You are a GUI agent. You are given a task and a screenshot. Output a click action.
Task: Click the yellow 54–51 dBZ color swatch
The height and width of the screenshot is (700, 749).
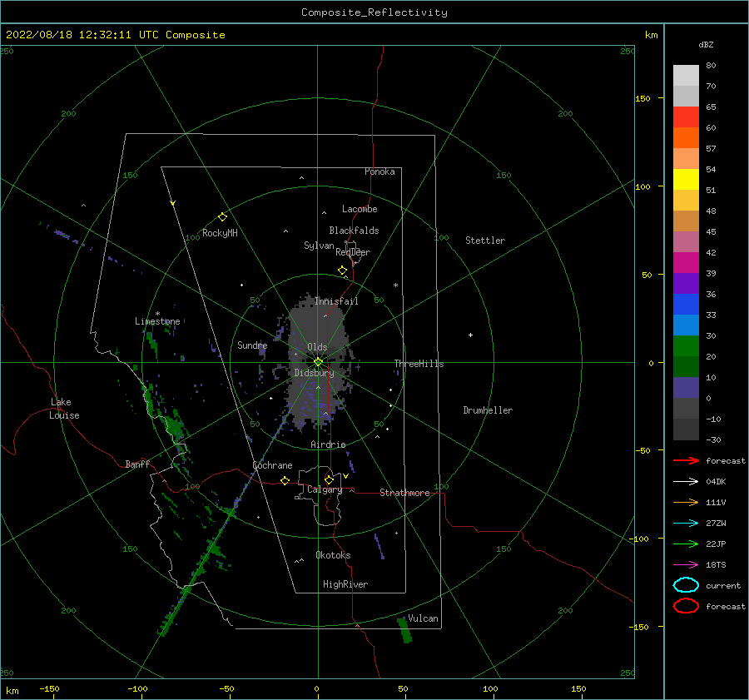click(x=686, y=179)
